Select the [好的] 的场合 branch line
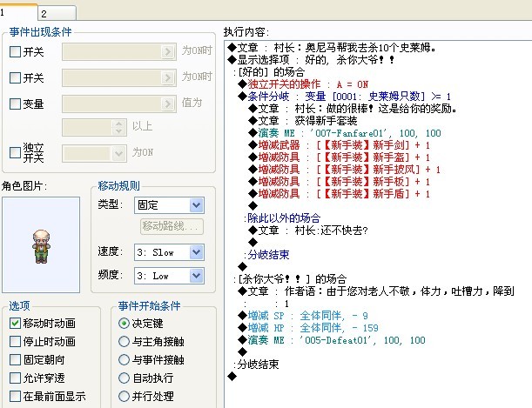 point(268,72)
